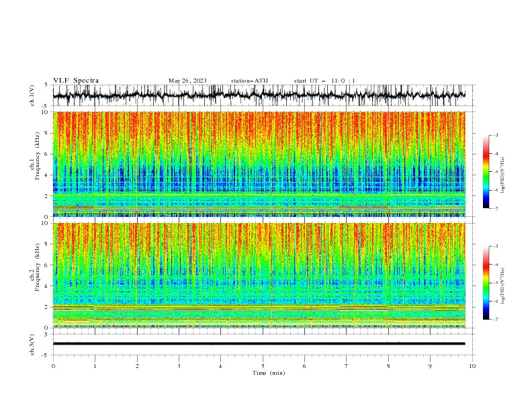This screenshot has width=532, height=411.
Task: Click time axis tick label "3"
Action: point(179,366)
